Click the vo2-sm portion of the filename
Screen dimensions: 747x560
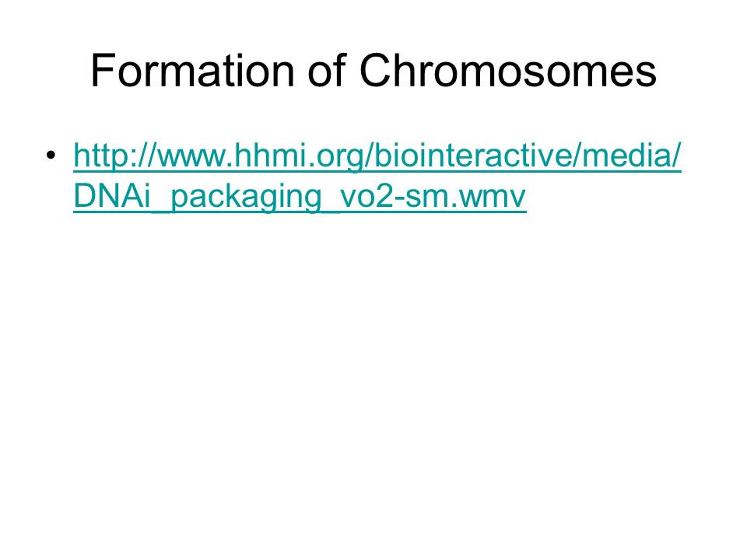click(x=394, y=196)
